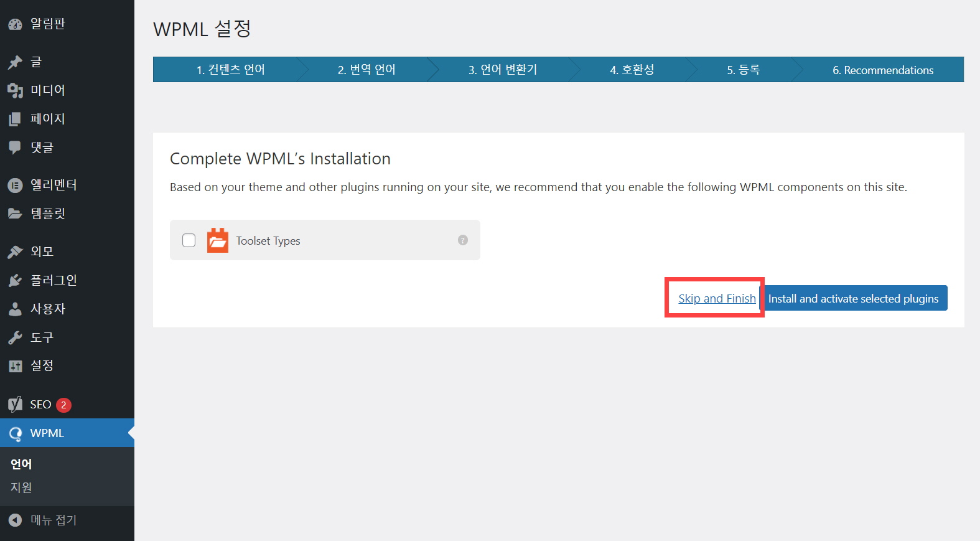Screen dimensions: 980x541
Task: Go to step 1. 컨텐츠 언어
Action: pyautogui.click(x=231, y=70)
